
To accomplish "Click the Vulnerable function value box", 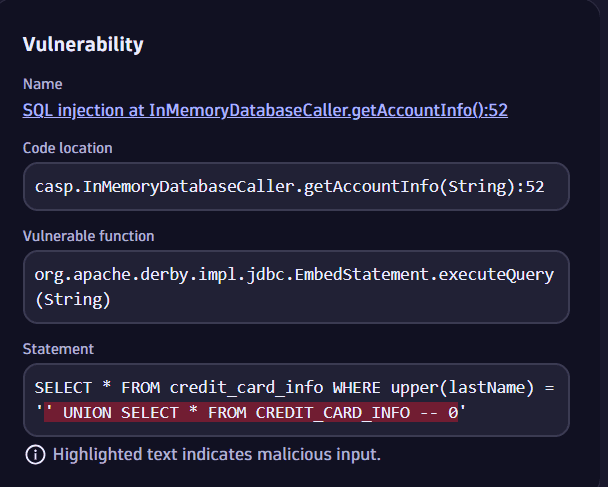I will [296, 286].
